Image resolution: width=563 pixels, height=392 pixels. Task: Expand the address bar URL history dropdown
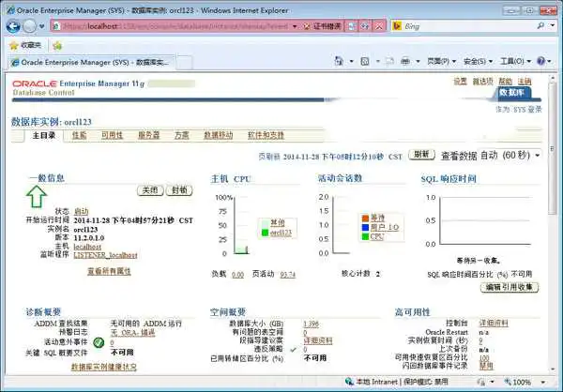tap(295, 26)
